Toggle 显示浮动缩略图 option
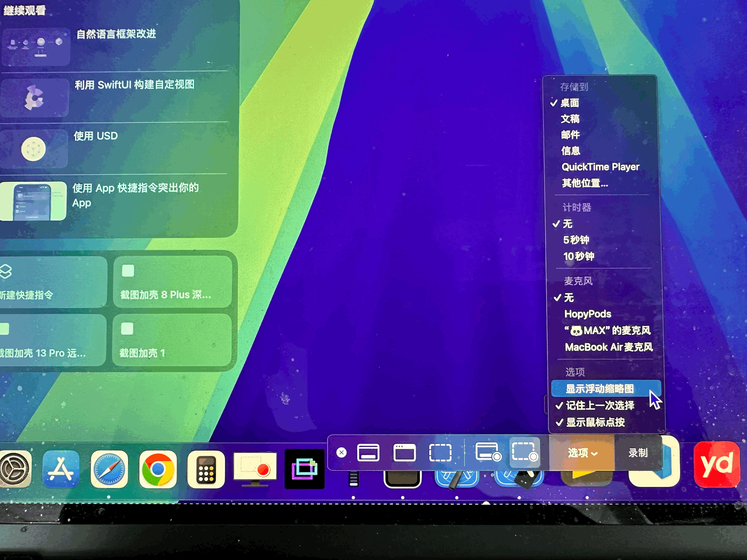The width and height of the screenshot is (747, 560). pyautogui.click(x=600, y=389)
